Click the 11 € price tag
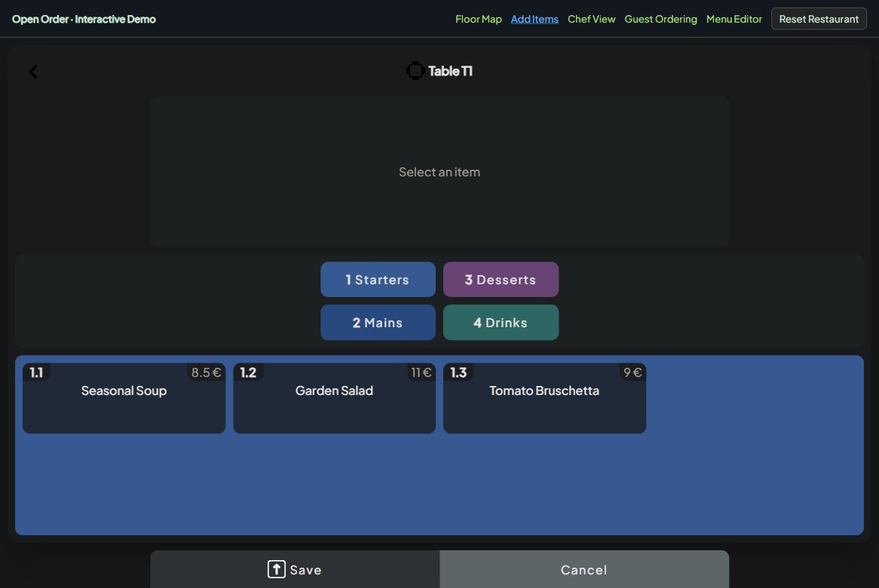This screenshot has height=588, width=879. click(421, 372)
